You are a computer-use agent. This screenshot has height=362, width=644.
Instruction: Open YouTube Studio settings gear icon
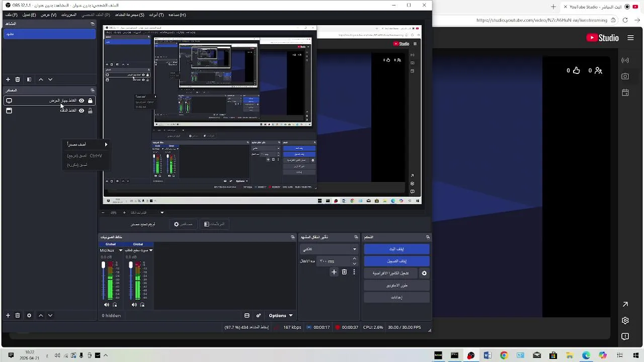625,320
